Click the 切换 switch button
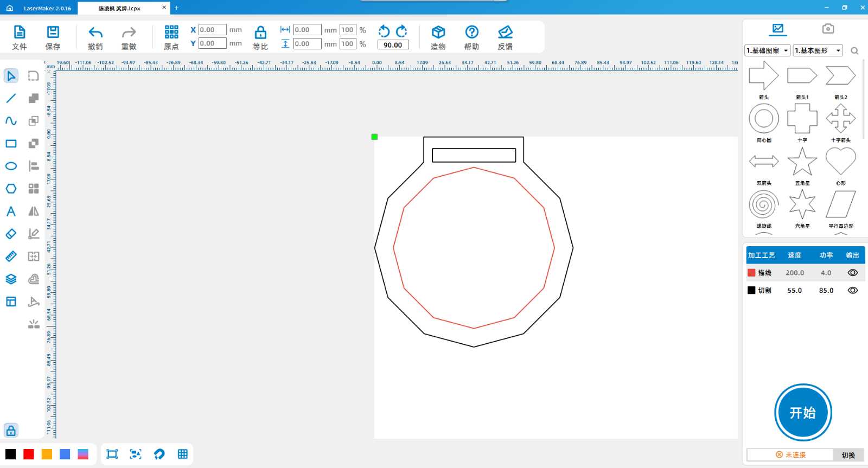Screen dimensions: 868x468 (848, 455)
